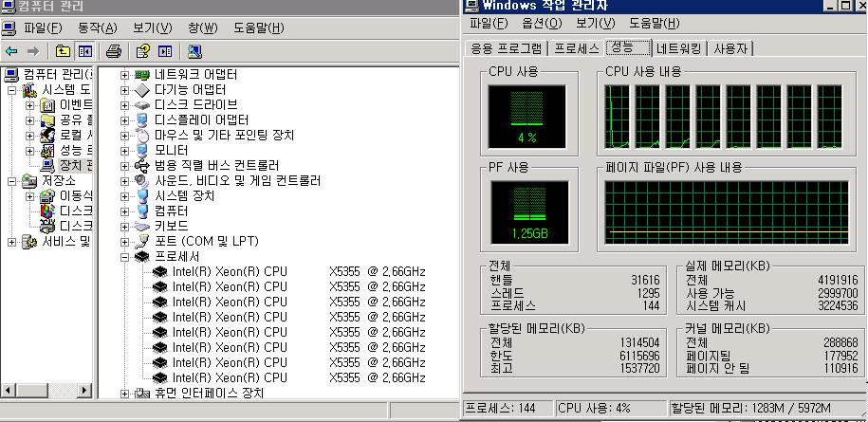Select the 성능 tab in Task Manager

point(628,47)
